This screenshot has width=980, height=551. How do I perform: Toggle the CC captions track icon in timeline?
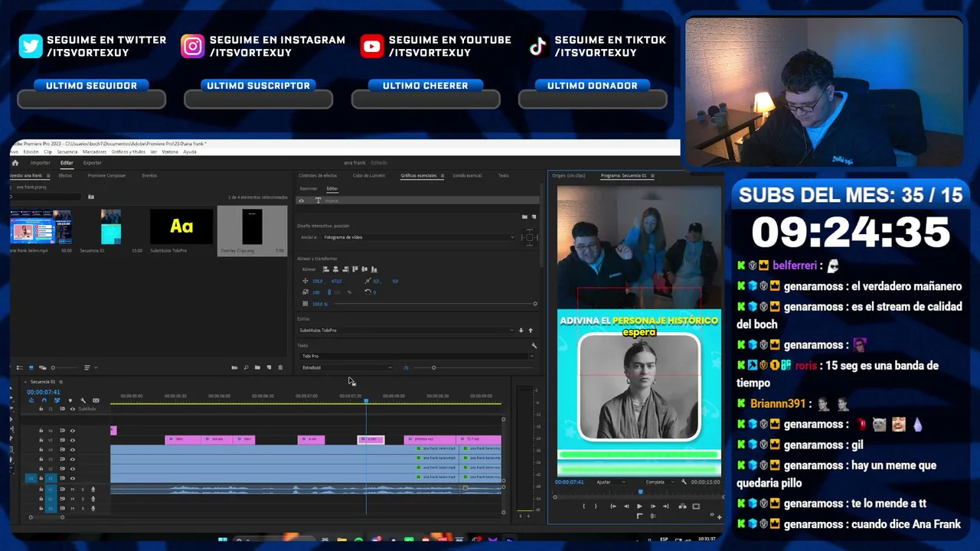point(96,400)
